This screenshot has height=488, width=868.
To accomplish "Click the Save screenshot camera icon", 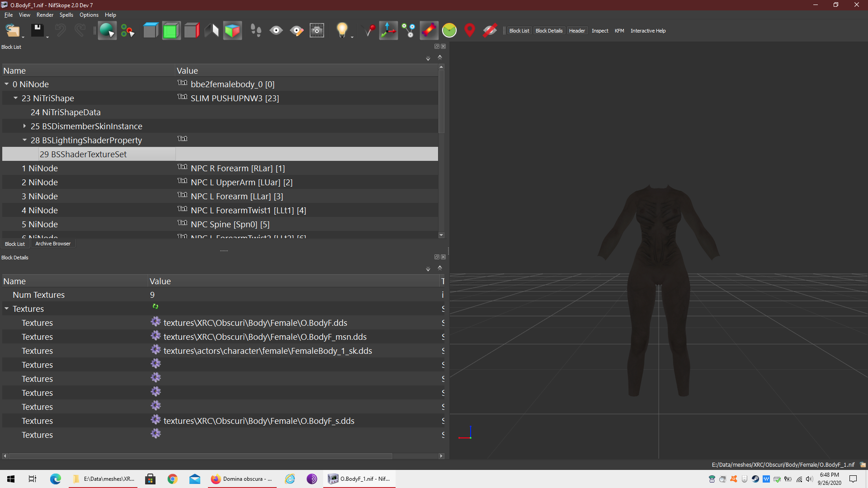I will coord(317,31).
